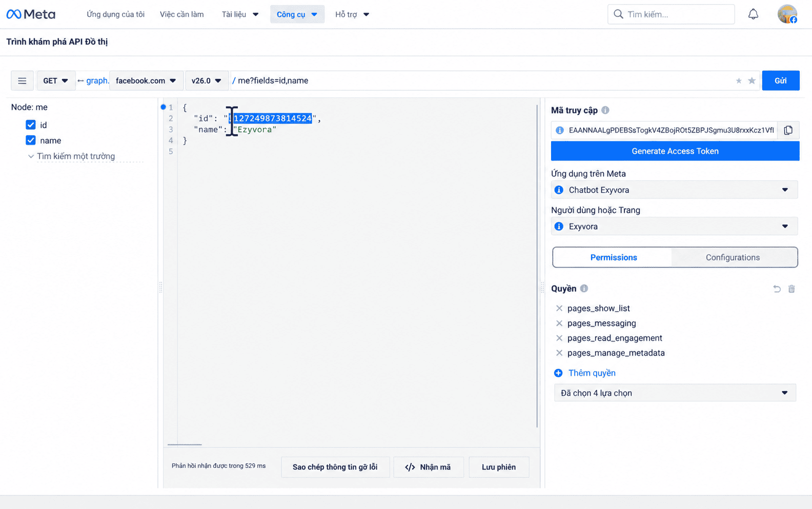Uncheck the name field checkbox
This screenshot has width=812, height=509.
31,140
